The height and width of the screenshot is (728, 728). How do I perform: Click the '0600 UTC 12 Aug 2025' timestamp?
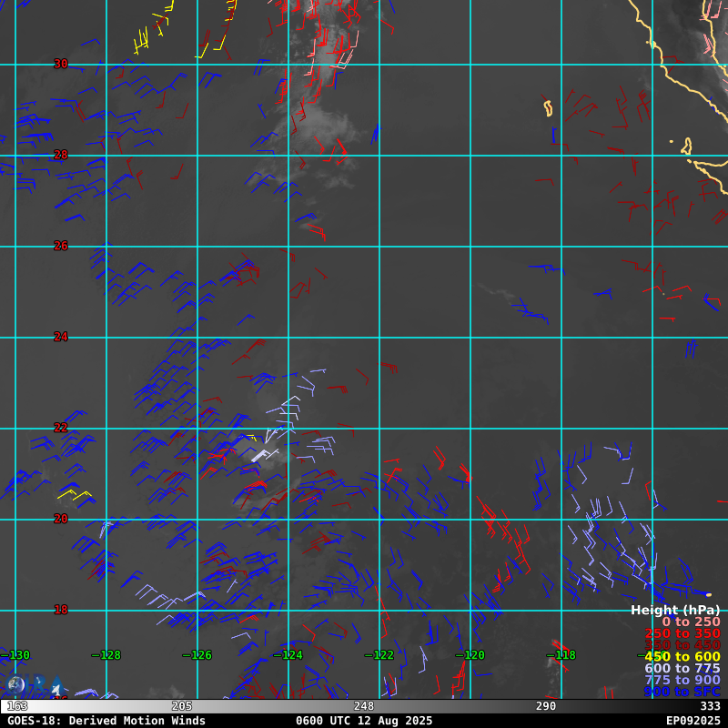pyautogui.click(x=364, y=721)
